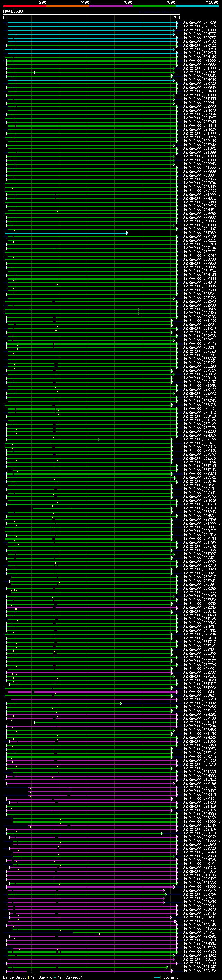
Task: Click the UniRef100_B9G1E0 label
Action: pyautogui.click(x=199, y=971)
